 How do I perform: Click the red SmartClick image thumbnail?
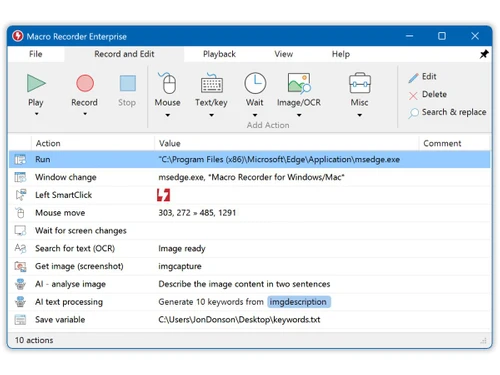click(x=163, y=195)
